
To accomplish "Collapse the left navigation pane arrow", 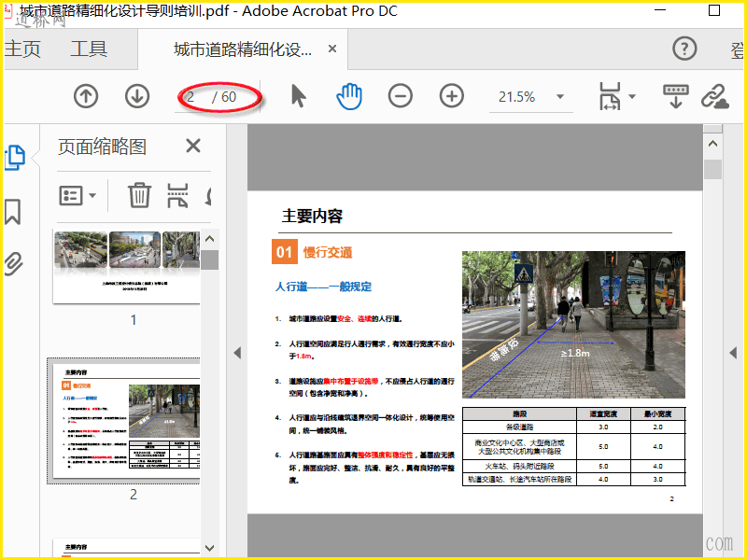I will 237,353.
